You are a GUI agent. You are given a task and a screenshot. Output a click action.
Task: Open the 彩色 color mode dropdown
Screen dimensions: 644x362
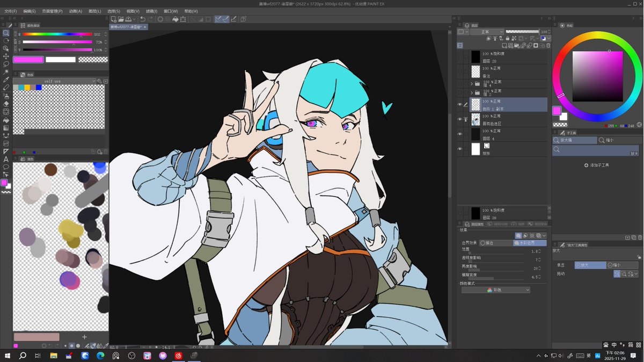496,290
